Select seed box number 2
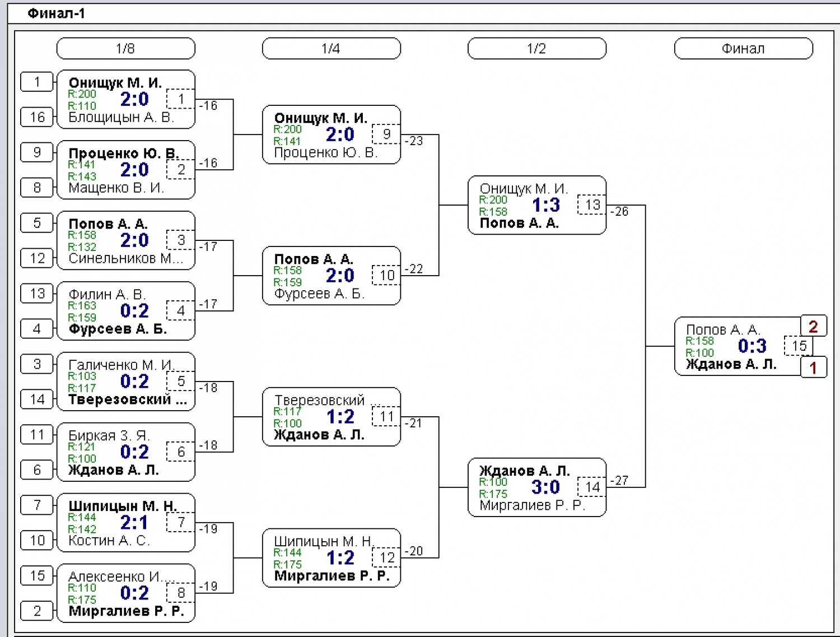This screenshot has width=840, height=637. (37, 611)
